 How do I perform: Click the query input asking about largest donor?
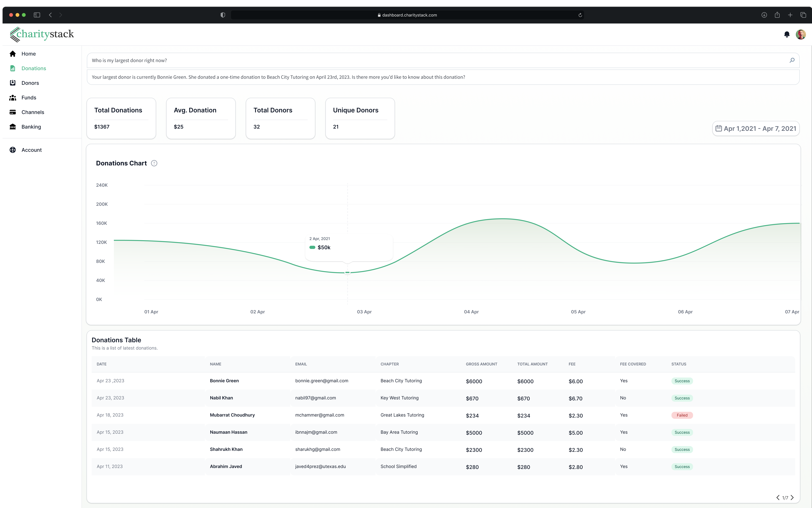coord(443,60)
